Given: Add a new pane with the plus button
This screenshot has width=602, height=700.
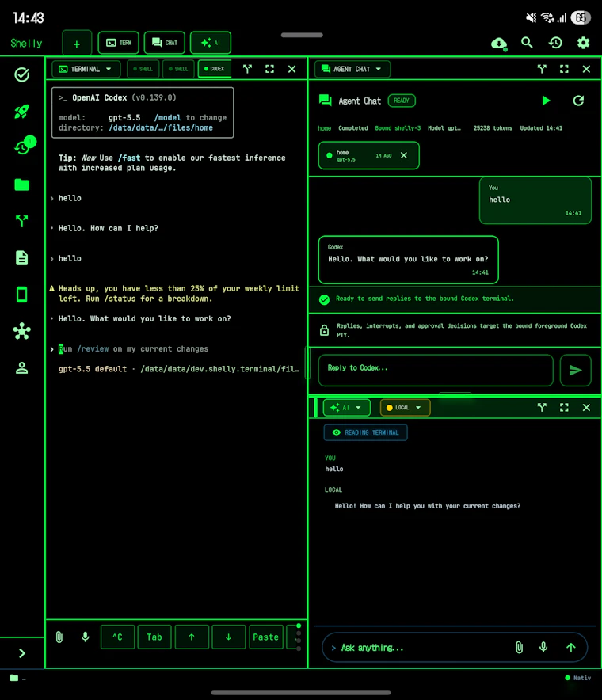Looking at the screenshot, I should coord(77,44).
